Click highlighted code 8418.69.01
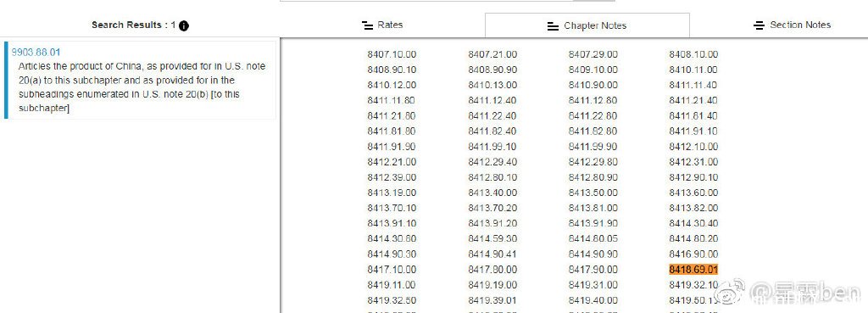 (693, 270)
